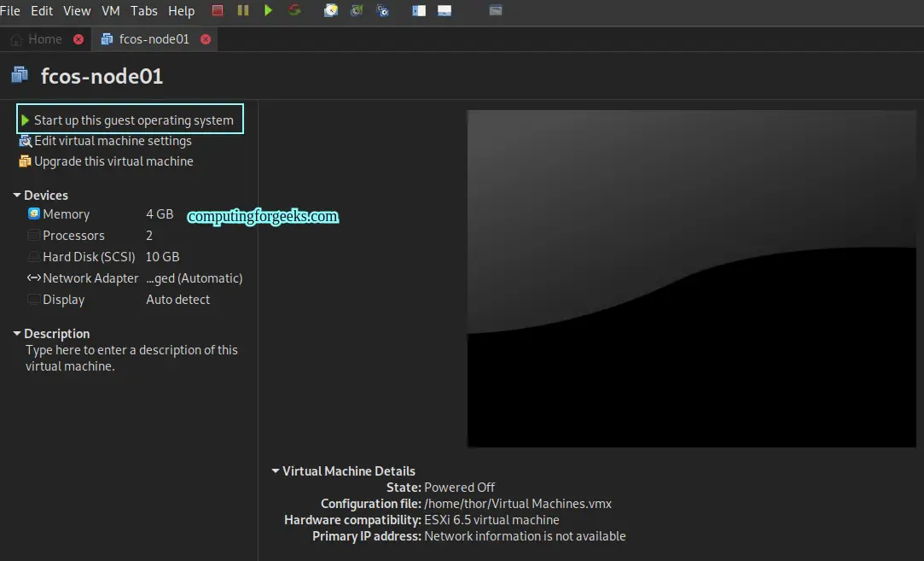Image resolution: width=924 pixels, height=561 pixels.
Task: Open the VM menu
Action: (110, 11)
